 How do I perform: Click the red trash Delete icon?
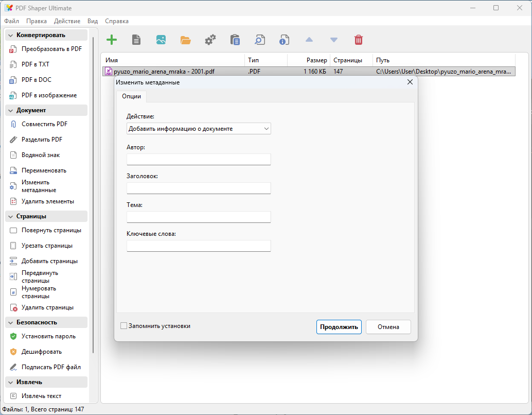[358, 40]
